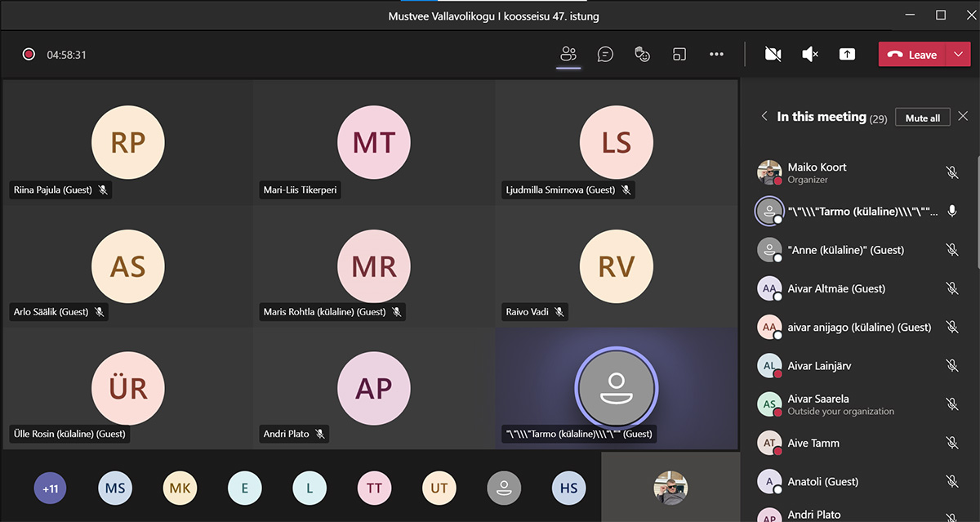
Task: Open the More actions ellipsis menu
Action: pyautogui.click(x=716, y=55)
